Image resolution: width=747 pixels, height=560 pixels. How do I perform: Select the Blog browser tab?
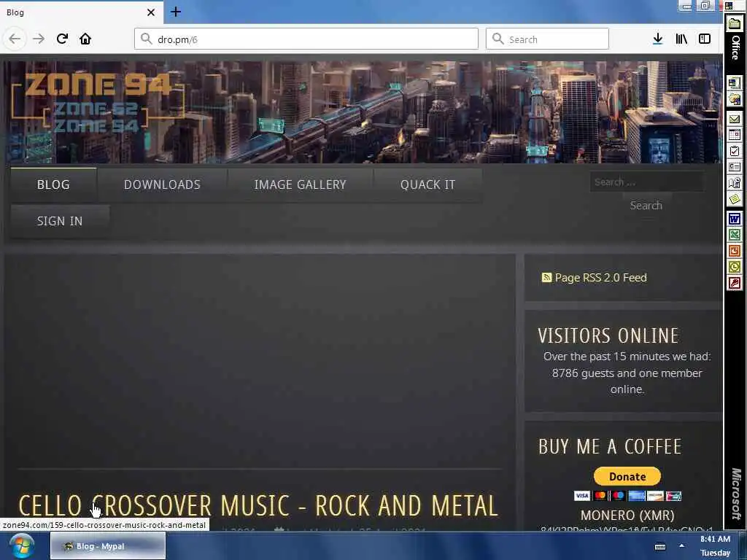click(x=81, y=12)
